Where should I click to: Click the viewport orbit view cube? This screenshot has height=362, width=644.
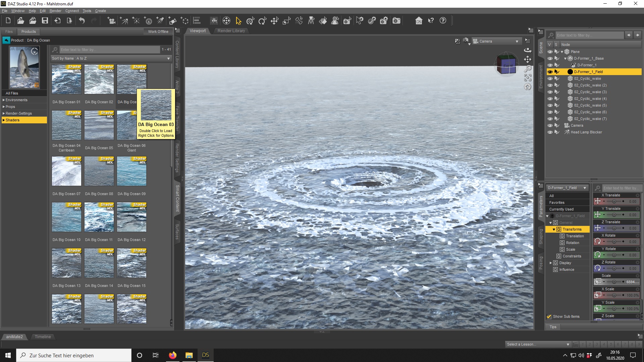[506, 65]
